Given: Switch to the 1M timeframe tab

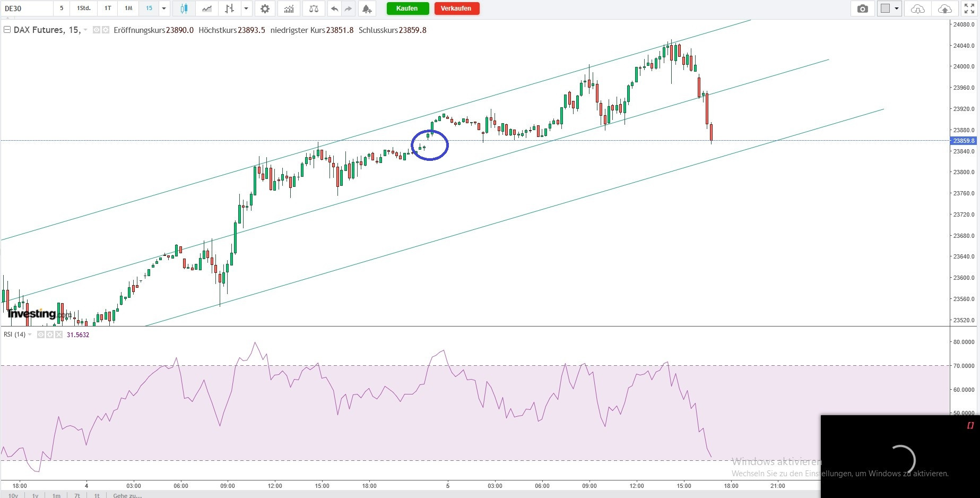Looking at the screenshot, I should (128, 8).
